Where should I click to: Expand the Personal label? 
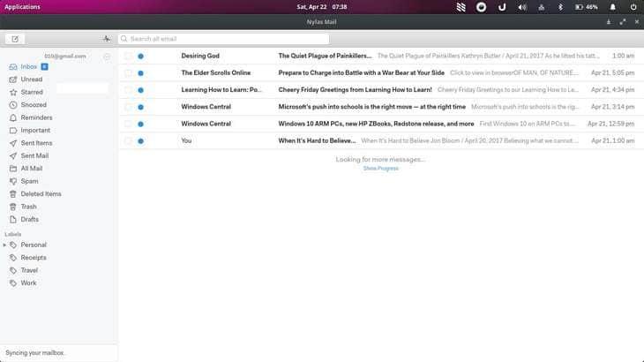pyautogui.click(x=4, y=245)
